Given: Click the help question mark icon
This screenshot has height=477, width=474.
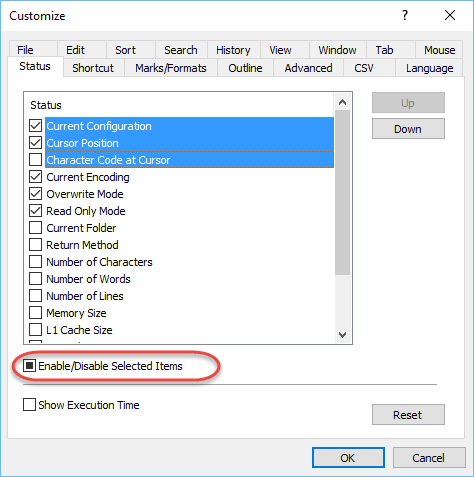Looking at the screenshot, I should point(405,15).
